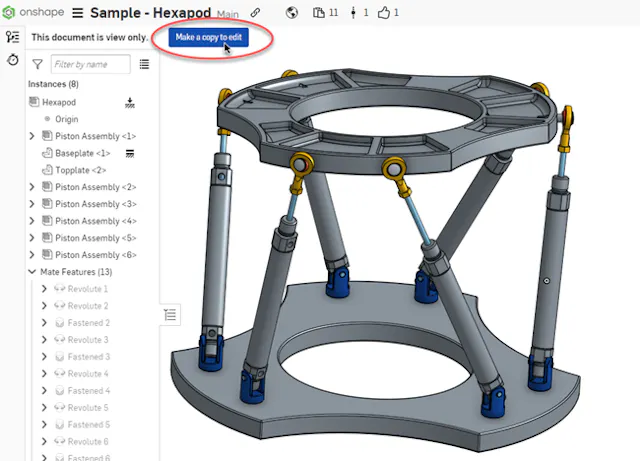
Task: Click the fixed icon beside Baseplate <1>
Action: [x=130, y=154]
